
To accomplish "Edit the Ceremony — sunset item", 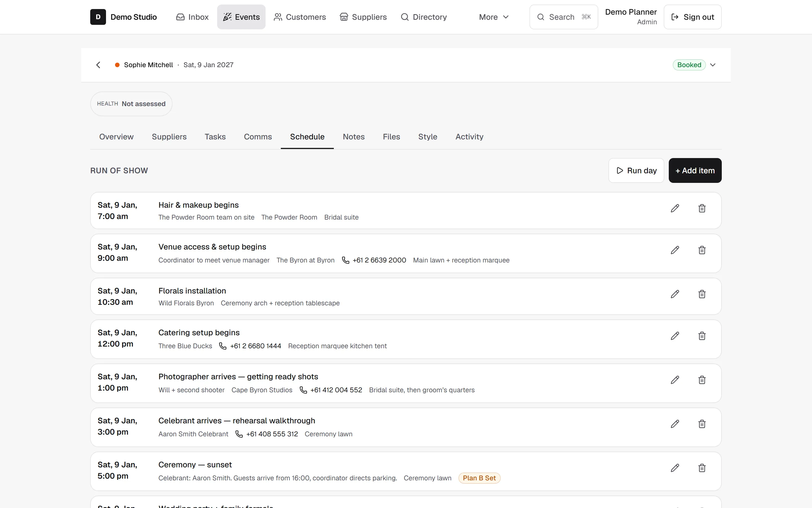I will tap(675, 468).
